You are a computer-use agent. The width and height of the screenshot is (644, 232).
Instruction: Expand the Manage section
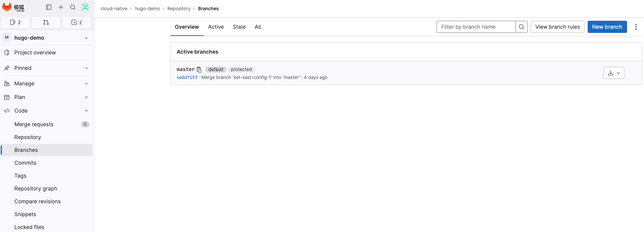pos(47,84)
